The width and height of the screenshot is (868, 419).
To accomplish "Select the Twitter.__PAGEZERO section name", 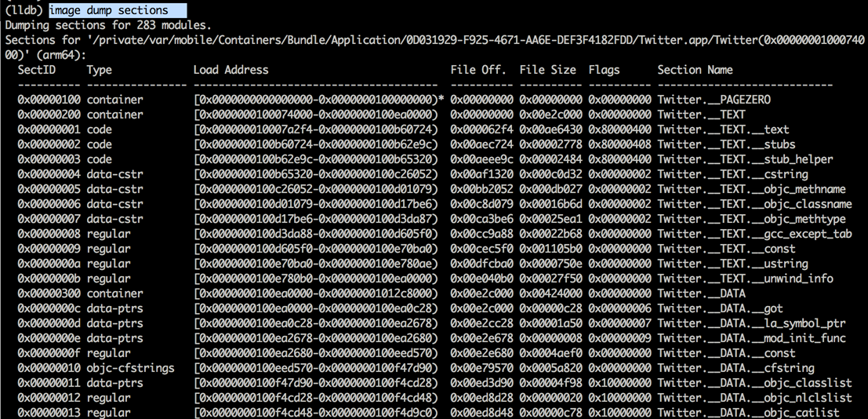I will 714,100.
